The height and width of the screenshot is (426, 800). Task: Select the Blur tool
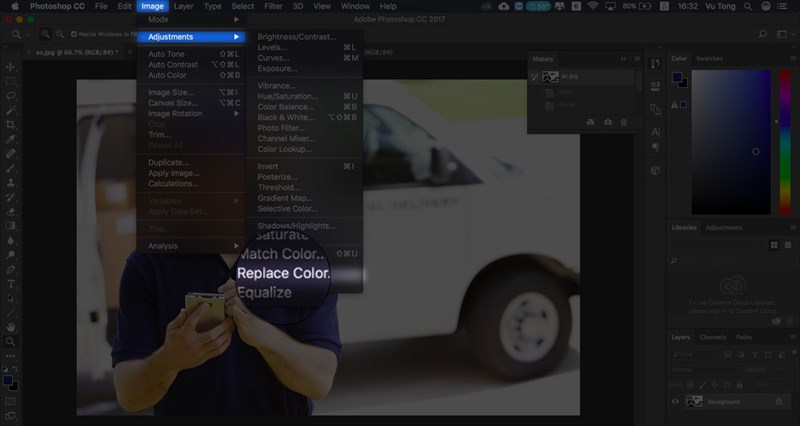(x=10, y=240)
